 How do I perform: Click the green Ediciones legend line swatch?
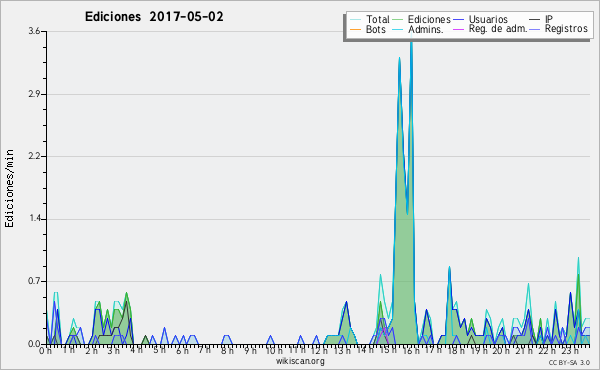click(398, 20)
